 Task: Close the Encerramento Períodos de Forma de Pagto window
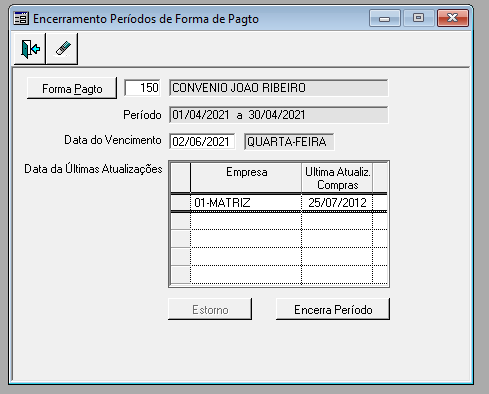pos(453,18)
